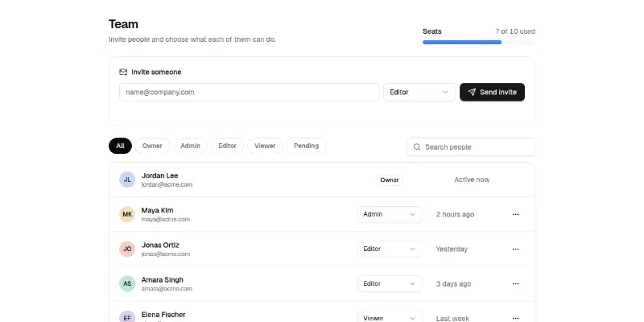Filter the list by Owner

pos(152,146)
